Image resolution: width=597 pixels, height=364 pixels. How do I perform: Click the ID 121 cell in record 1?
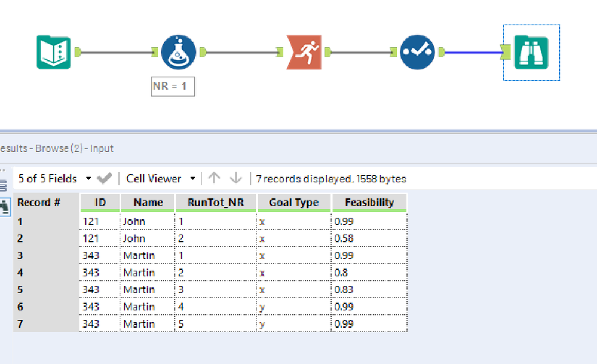coord(100,221)
